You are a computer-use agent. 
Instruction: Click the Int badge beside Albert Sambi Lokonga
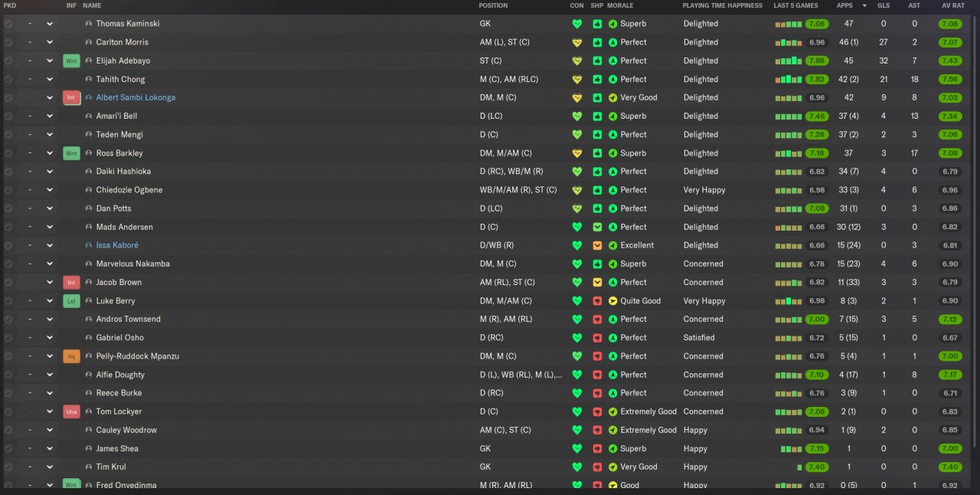point(71,97)
